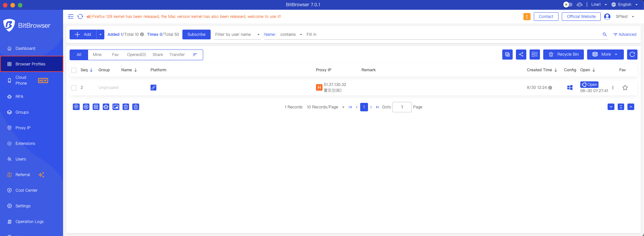Click the trash can delete icon

tap(136, 107)
